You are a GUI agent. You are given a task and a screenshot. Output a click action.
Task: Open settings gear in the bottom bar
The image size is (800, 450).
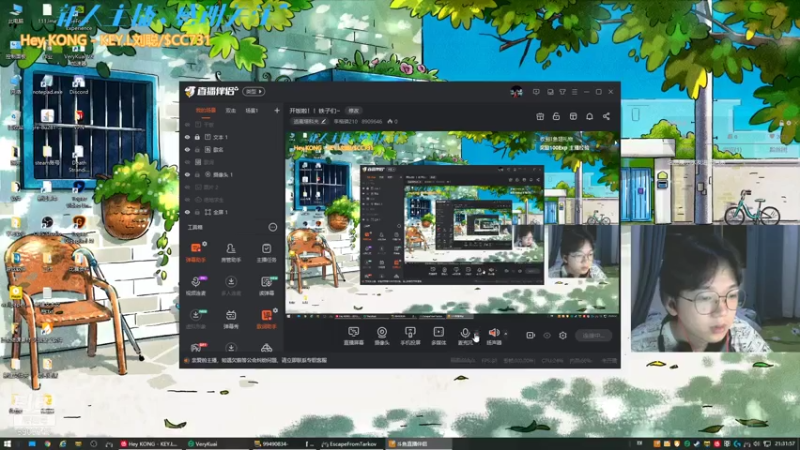pos(563,335)
